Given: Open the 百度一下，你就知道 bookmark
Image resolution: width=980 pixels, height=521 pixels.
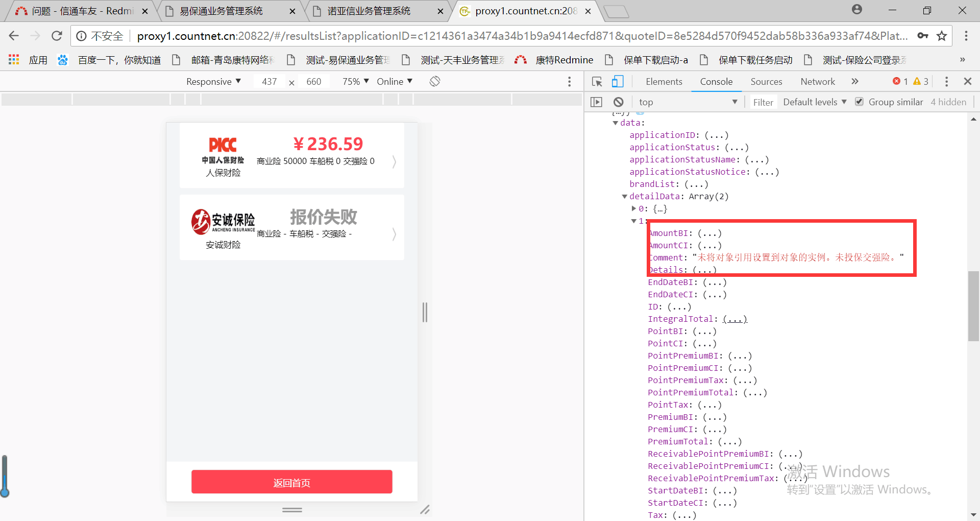Looking at the screenshot, I should pos(110,60).
